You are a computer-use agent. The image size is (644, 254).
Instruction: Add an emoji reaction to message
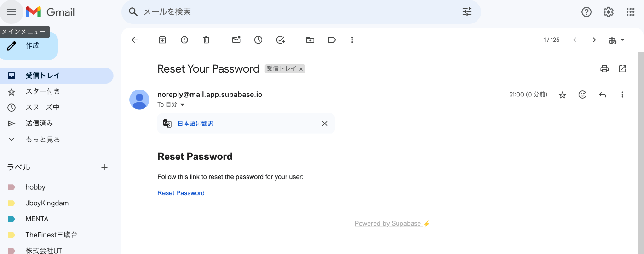582,95
